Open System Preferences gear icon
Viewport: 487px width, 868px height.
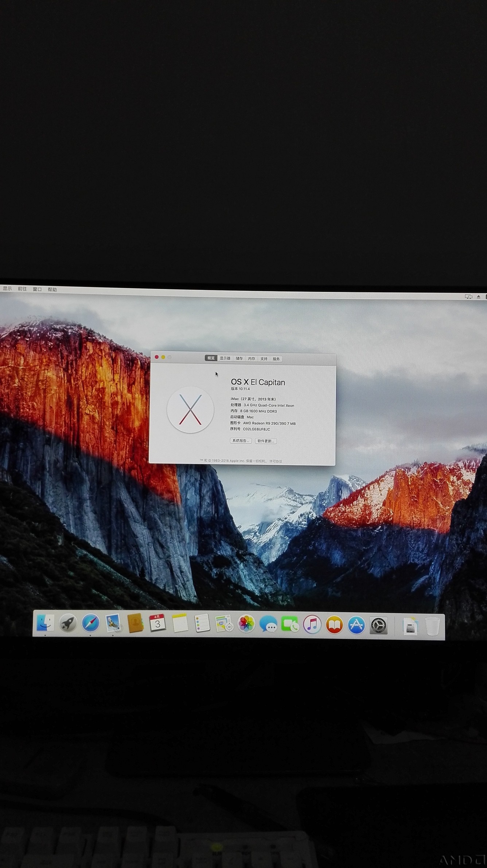click(378, 625)
